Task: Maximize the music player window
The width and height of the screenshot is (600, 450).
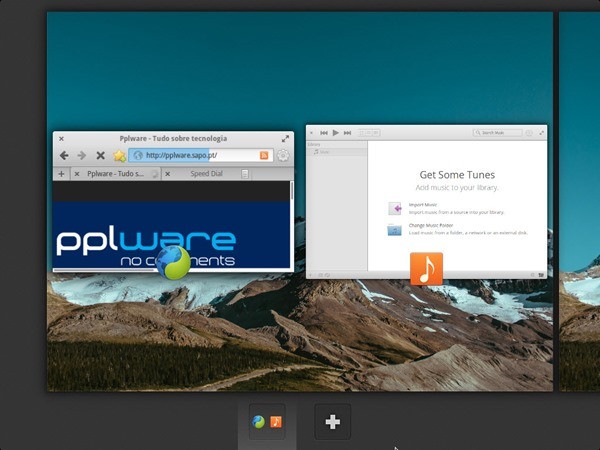Action: point(541,133)
